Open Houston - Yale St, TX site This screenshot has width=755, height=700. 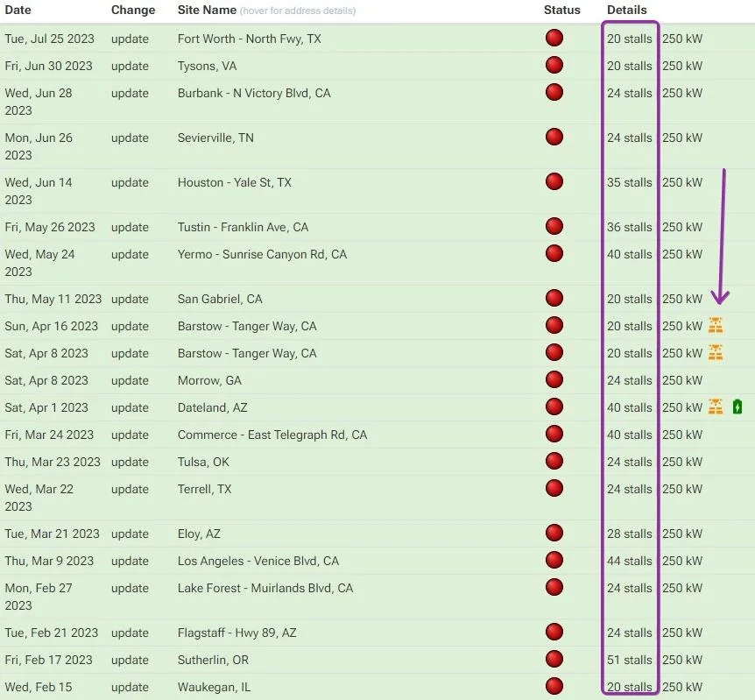coord(234,182)
